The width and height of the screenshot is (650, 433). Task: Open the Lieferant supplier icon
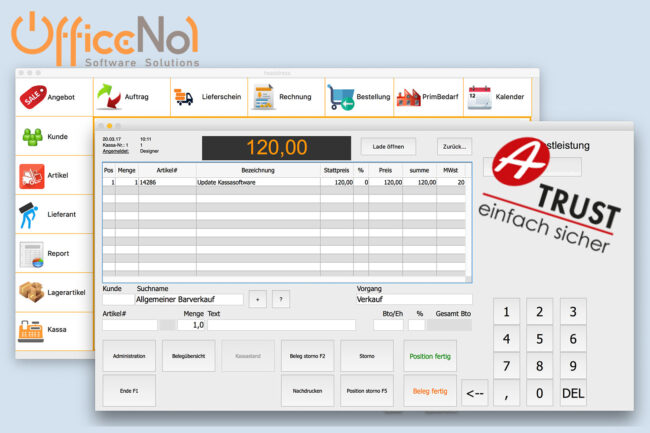pos(30,214)
